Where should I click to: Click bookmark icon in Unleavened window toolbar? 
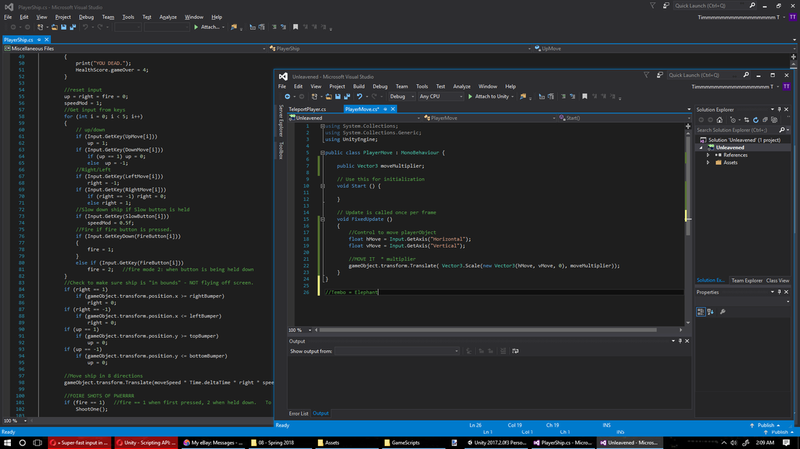[585, 96]
